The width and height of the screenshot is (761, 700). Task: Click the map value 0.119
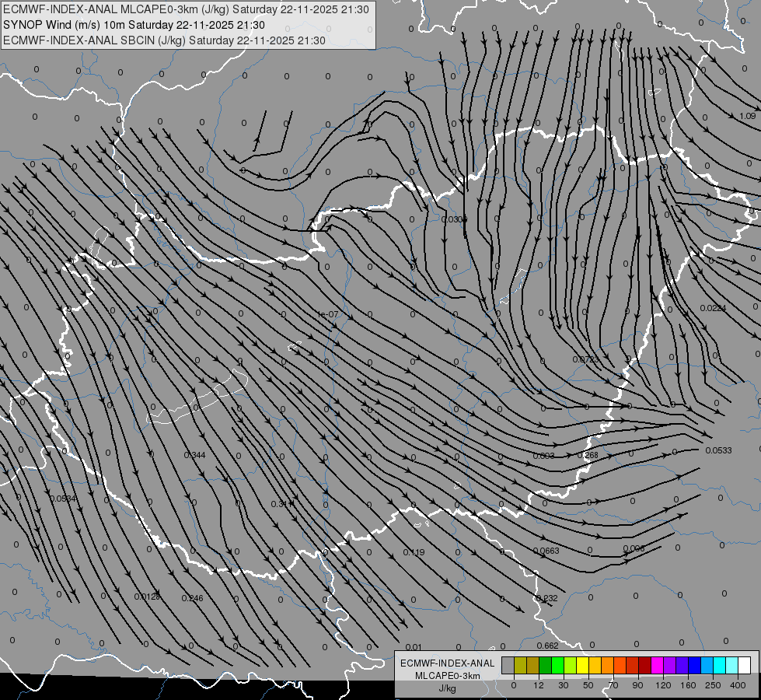(x=414, y=552)
